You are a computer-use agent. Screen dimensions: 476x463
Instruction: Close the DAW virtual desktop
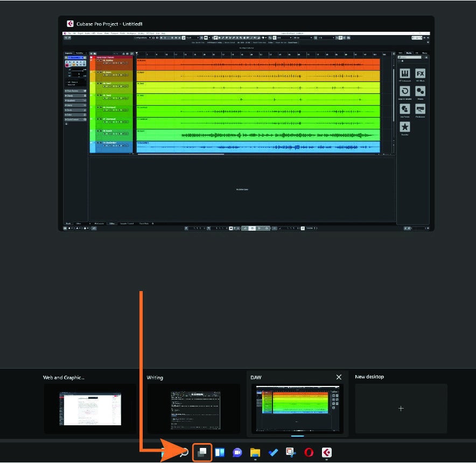[339, 377]
